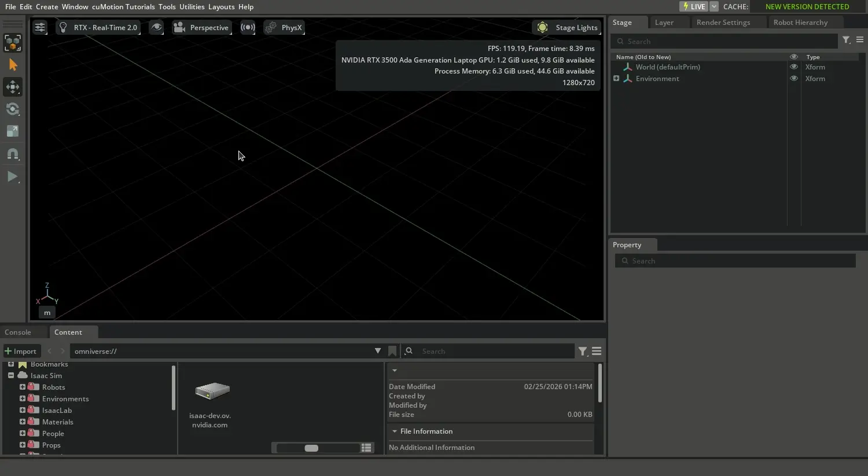
Task: Open the cuMotion Tutorials menu
Action: point(123,6)
